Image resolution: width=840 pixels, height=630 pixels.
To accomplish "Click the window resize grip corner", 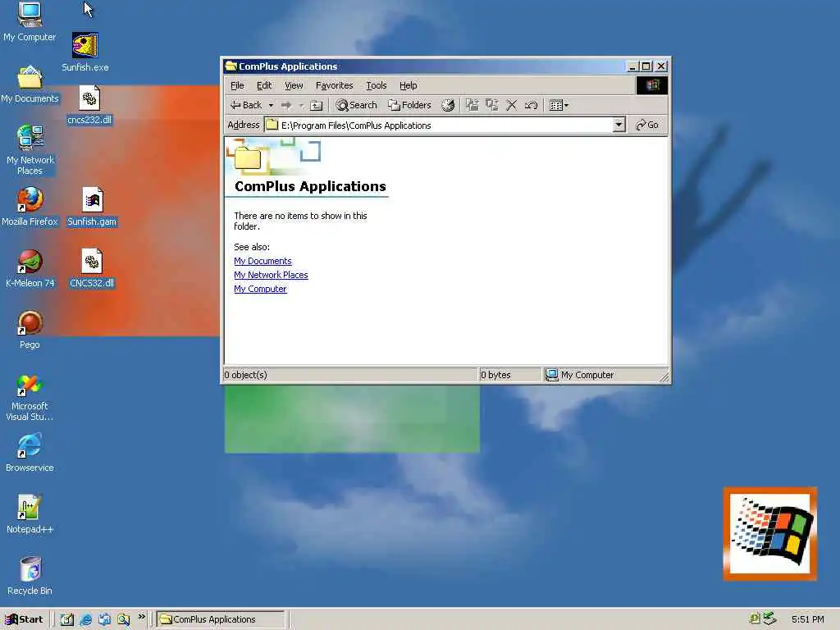I will tap(664, 377).
